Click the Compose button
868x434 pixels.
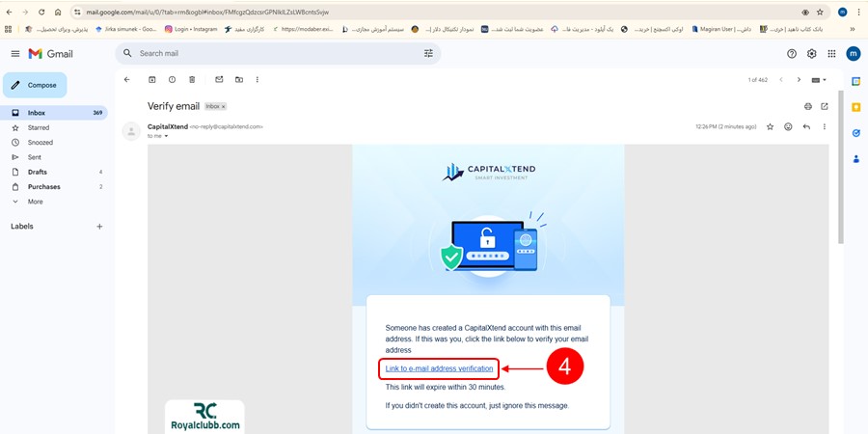pos(35,85)
